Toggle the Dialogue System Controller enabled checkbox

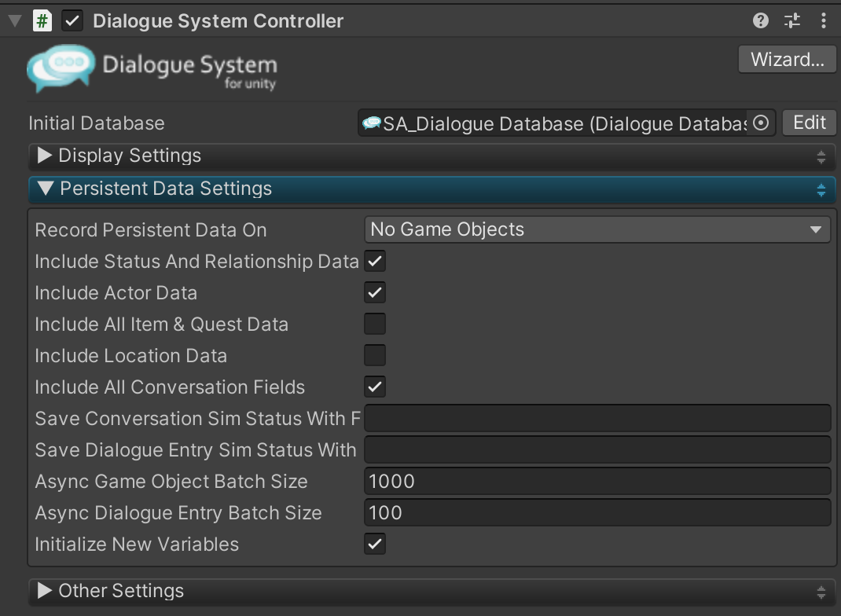point(72,21)
